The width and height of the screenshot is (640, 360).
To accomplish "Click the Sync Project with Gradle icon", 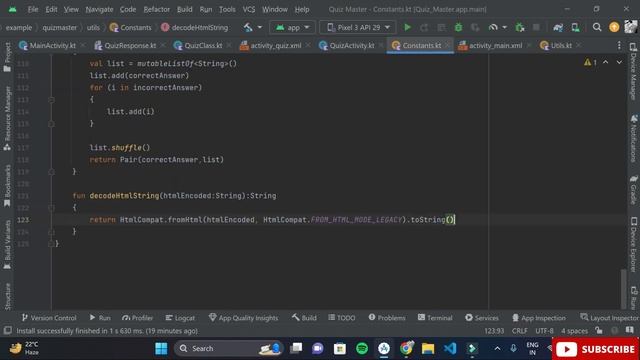I will (558, 27).
